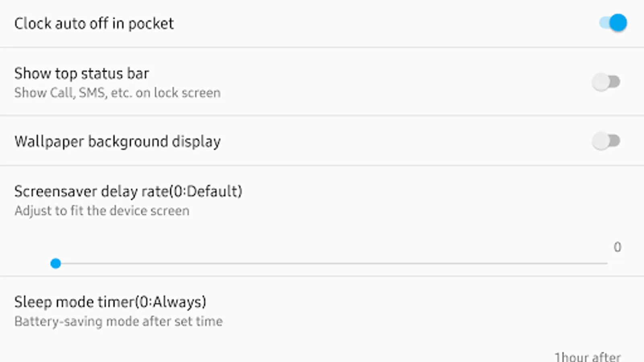Click the delay slider track at one quarter
This screenshot has width=644, height=362.
[194, 263]
